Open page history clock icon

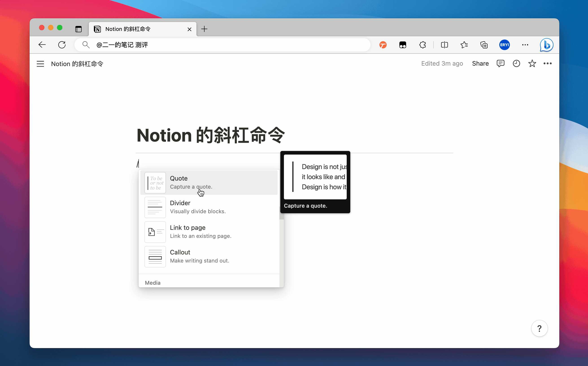point(516,63)
